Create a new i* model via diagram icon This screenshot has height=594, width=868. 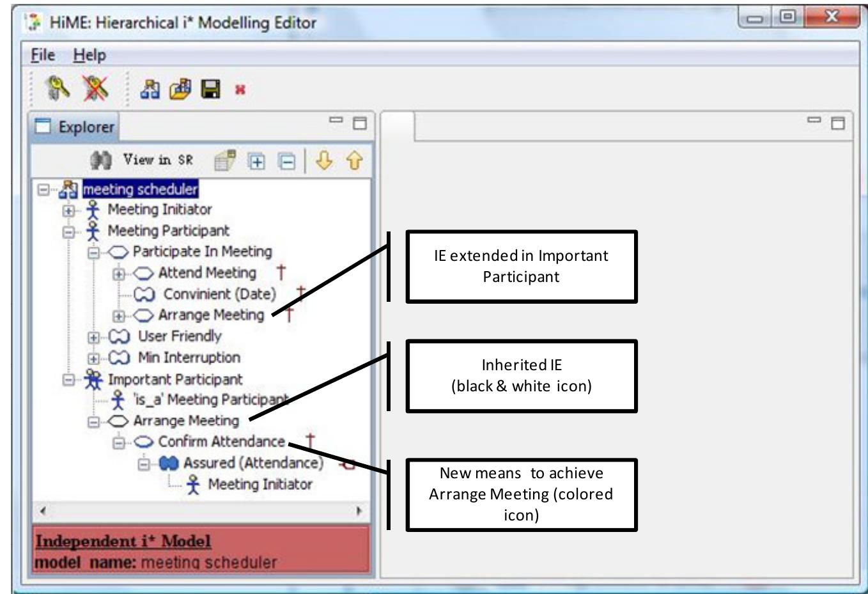click(x=150, y=89)
